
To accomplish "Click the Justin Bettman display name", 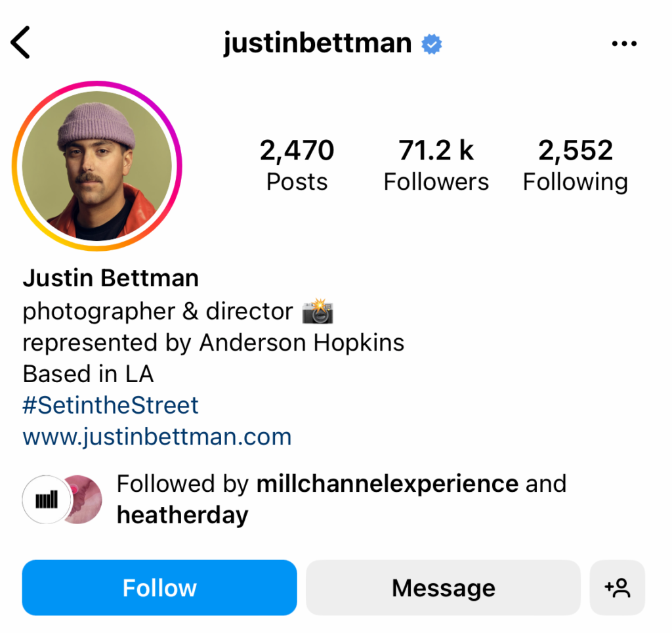I will click(x=110, y=278).
